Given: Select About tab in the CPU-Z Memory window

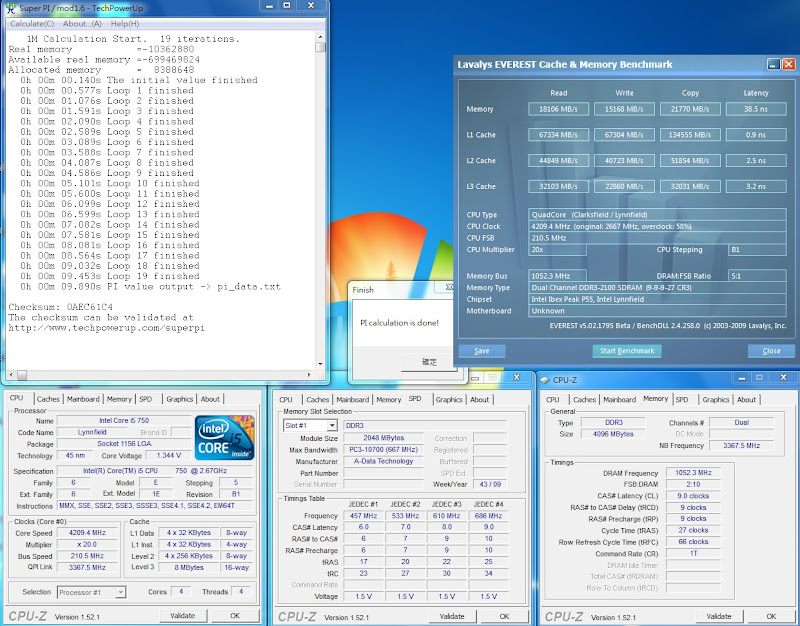Looking at the screenshot, I should click(746, 399).
